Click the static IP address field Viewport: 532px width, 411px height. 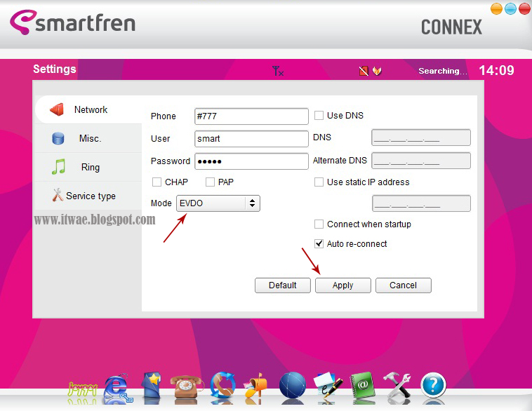(x=421, y=203)
